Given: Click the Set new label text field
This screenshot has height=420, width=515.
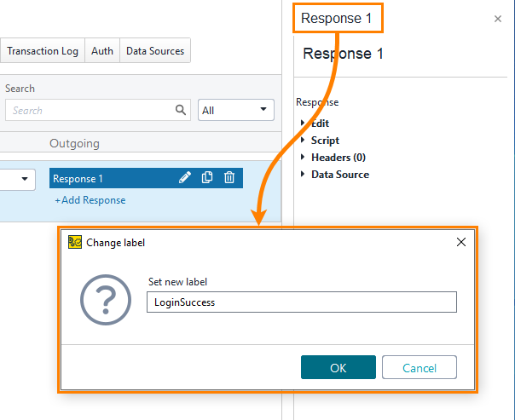Looking at the screenshot, I should pos(302,302).
